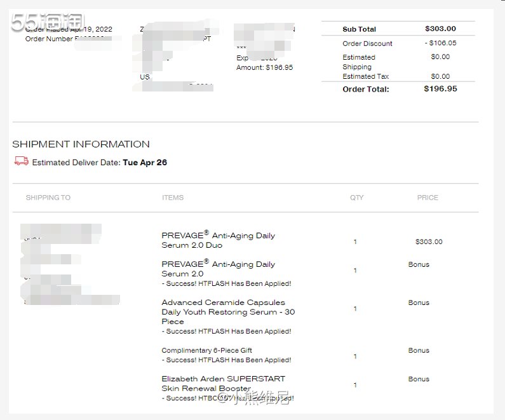Click the $303.00 price of the Serum Duo
The width and height of the screenshot is (505, 420).
[x=429, y=241]
